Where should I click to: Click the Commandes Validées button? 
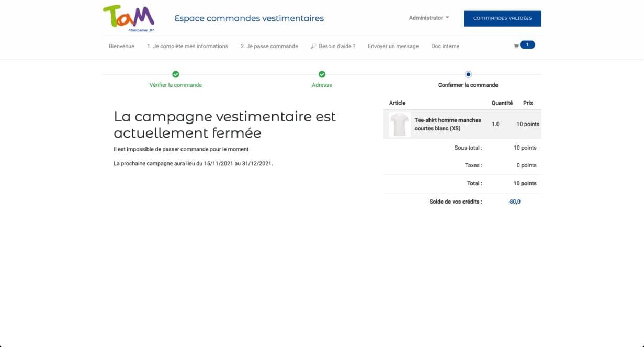coord(502,18)
